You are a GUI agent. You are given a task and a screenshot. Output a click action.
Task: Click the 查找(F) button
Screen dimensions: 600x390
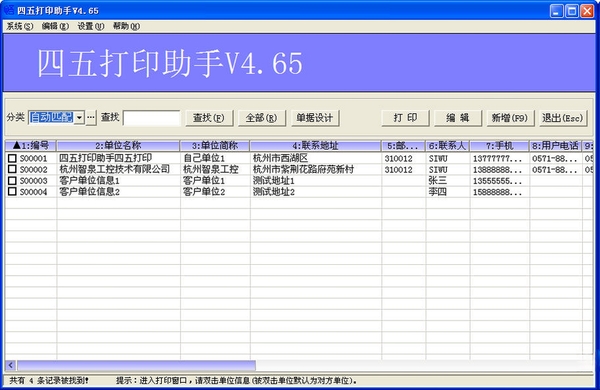[209, 118]
